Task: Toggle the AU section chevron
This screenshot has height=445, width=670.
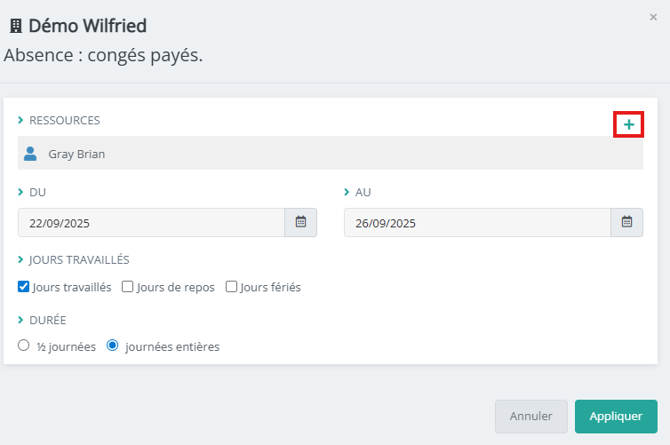Action: pos(347,192)
